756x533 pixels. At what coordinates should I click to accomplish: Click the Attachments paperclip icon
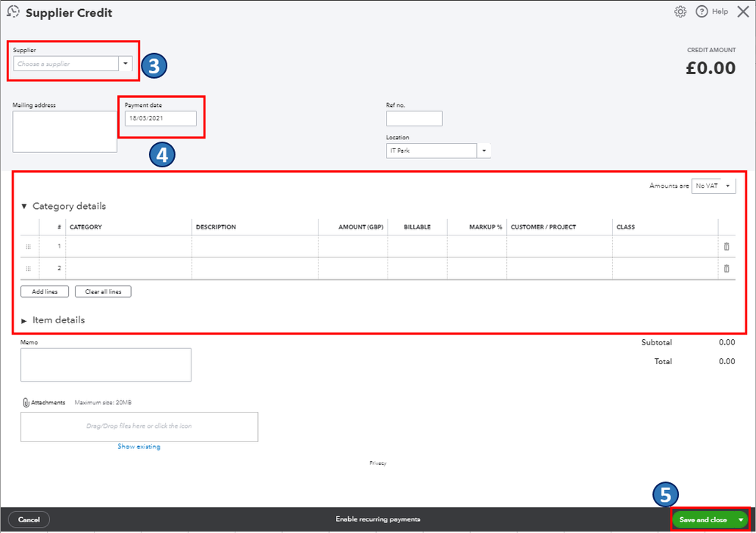[x=26, y=402]
